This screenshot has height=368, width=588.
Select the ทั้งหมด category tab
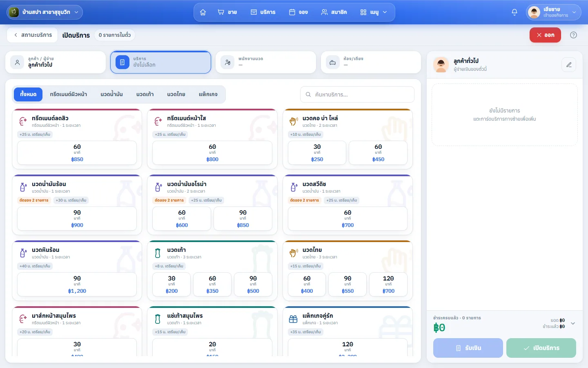click(x=29, y=94)
